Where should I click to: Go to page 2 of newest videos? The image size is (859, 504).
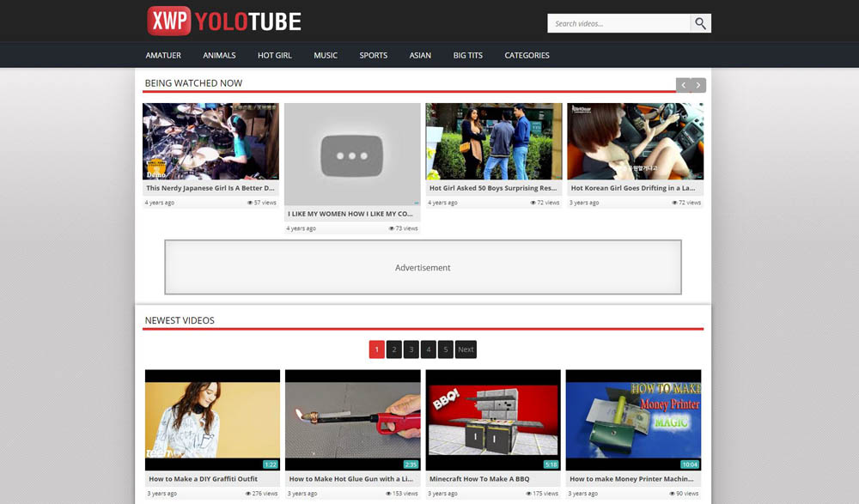[x=394, y=349]
